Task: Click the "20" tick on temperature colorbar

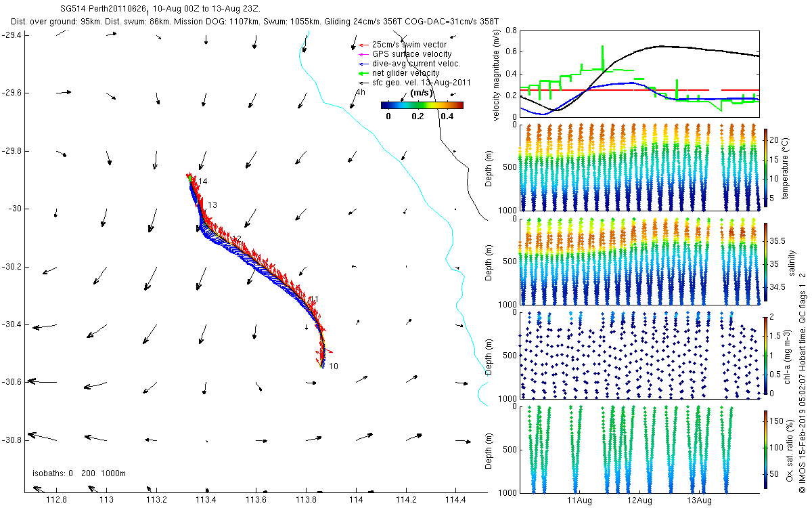Action: pyautogui.click(x=775, y=139)
